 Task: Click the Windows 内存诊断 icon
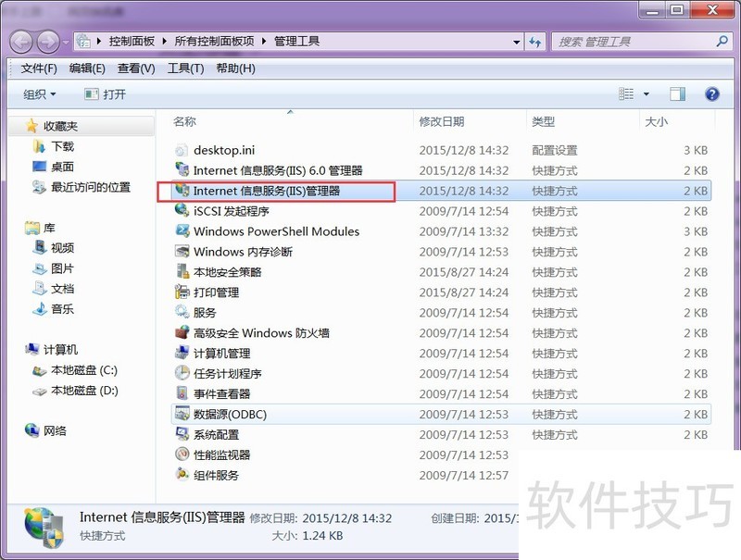182,251
